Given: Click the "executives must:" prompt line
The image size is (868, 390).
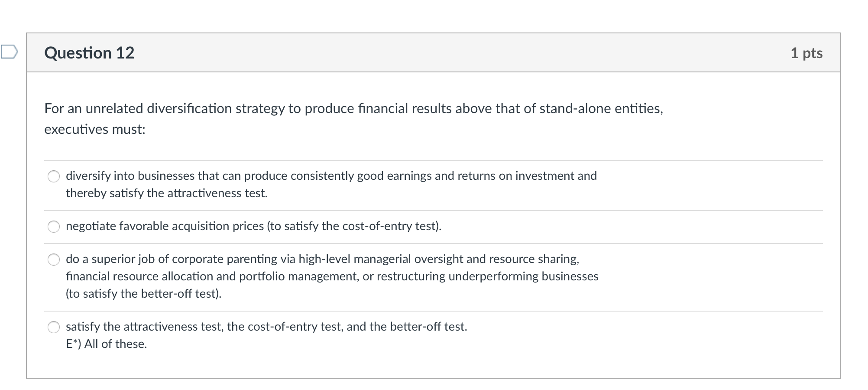Looking at the screenshot, I should click(x=95, y=129).
